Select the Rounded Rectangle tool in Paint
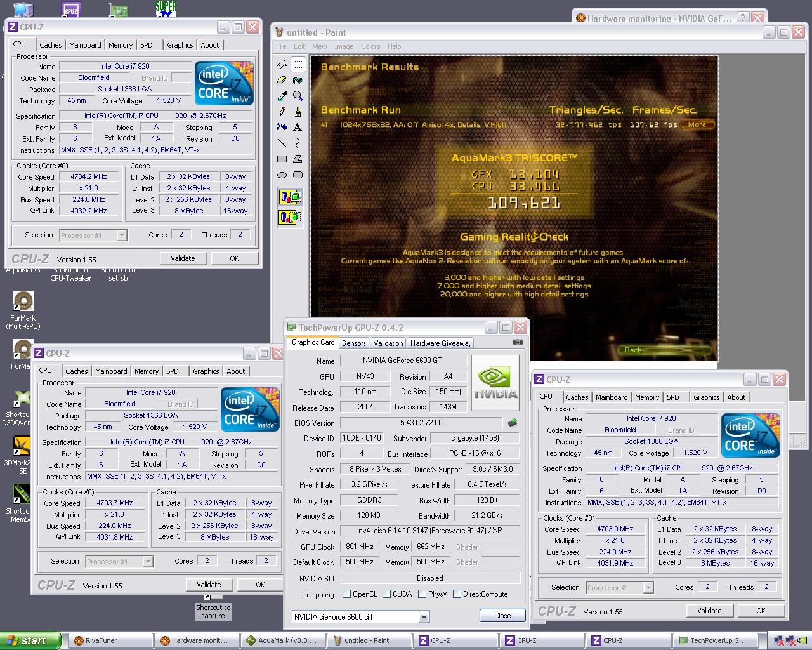Image resolution: width=812 pixels, height=650 pixels. pyautogui.click(x=298, y=175)
